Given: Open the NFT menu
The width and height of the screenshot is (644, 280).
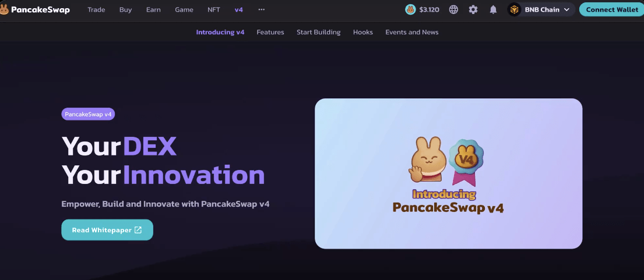Looking at the screenshot, I should tap(213, 9).
